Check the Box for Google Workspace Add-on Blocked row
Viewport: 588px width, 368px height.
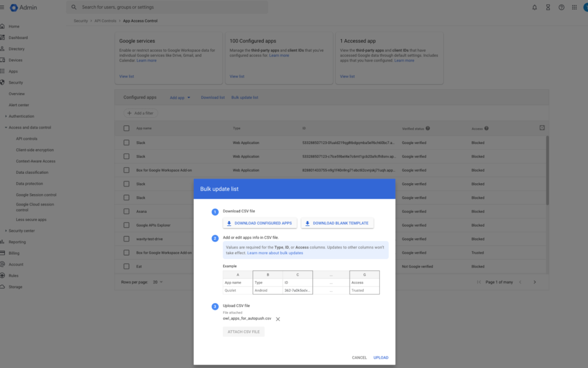point(126,170)
